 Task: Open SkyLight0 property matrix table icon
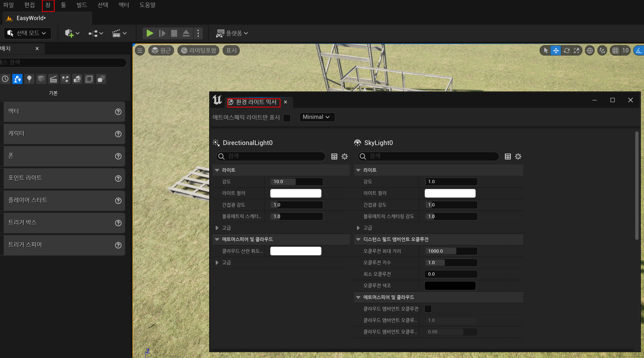click(x=507, y=157)
